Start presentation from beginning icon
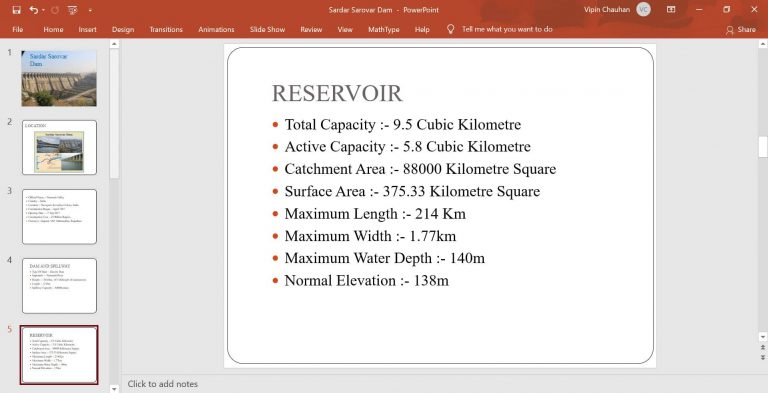Image resolution: width=768 pixels, height=393 pixels. [x=72, y=10]
